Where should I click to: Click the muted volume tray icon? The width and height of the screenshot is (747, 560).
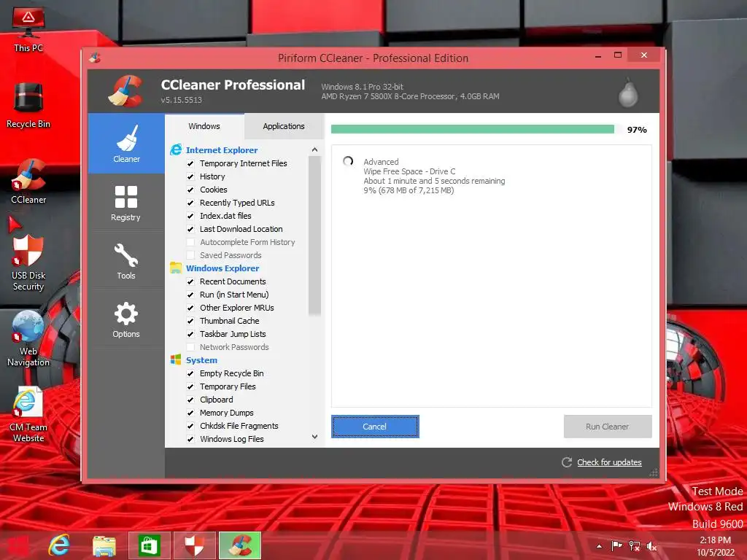pos(651,546)
